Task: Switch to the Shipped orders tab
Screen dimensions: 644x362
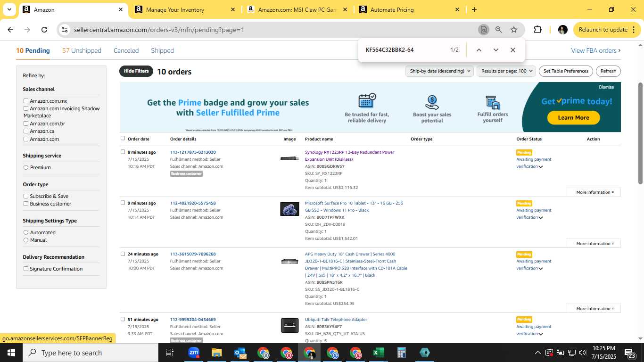Action: click(x=162, y=50)
